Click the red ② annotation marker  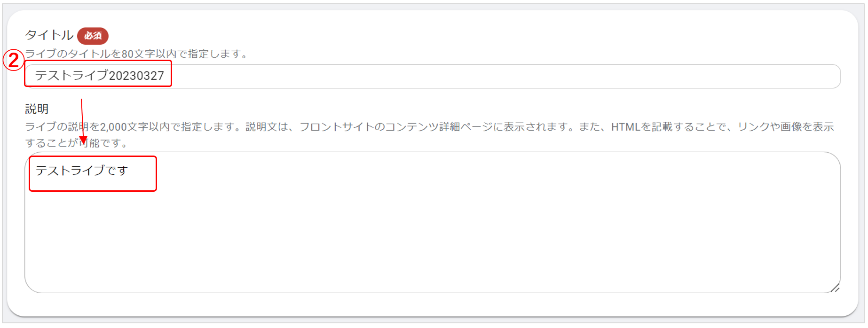click(x=13, y=61)
